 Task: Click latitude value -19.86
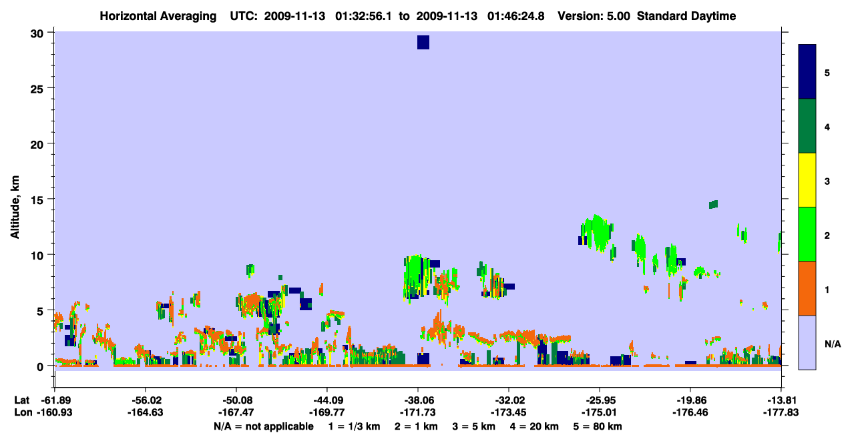690,400
